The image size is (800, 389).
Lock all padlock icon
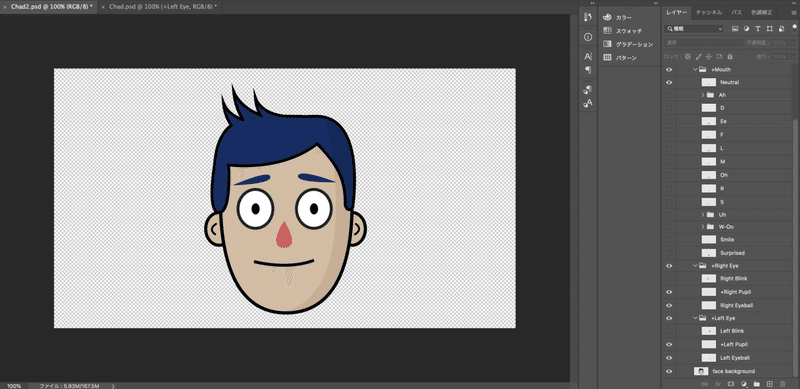click(x=730, y=56)
